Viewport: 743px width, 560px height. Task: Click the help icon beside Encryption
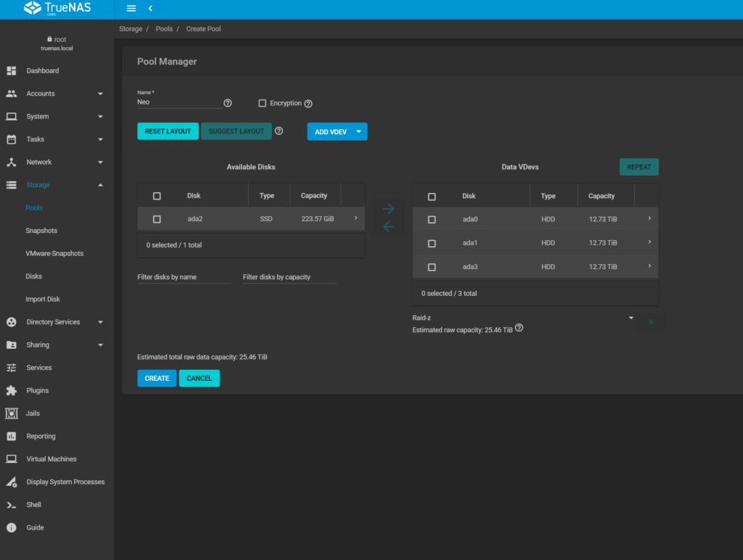pos(308,104)
